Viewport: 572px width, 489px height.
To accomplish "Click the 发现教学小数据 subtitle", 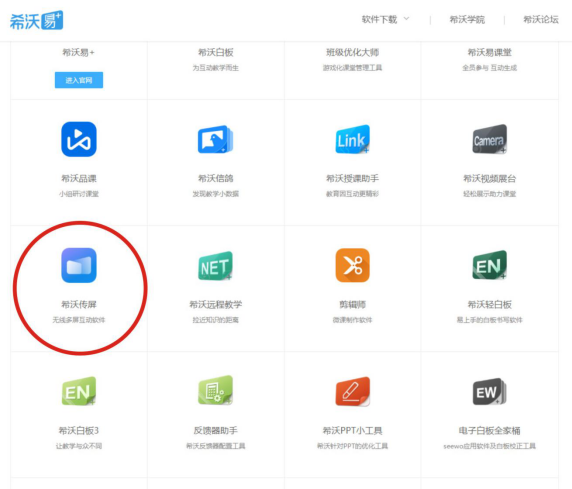I will tap(216, 194).
